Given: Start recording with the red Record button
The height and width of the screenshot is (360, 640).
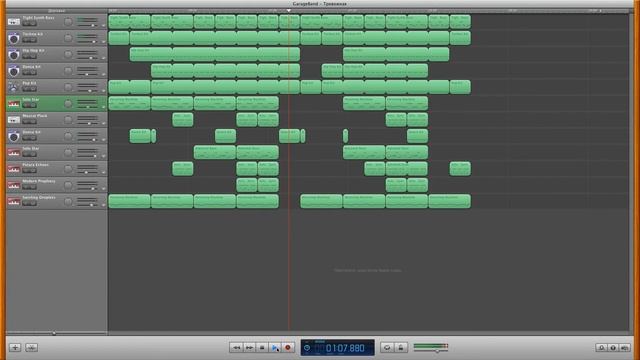Looking at the screenshot, I should [288, 347].
